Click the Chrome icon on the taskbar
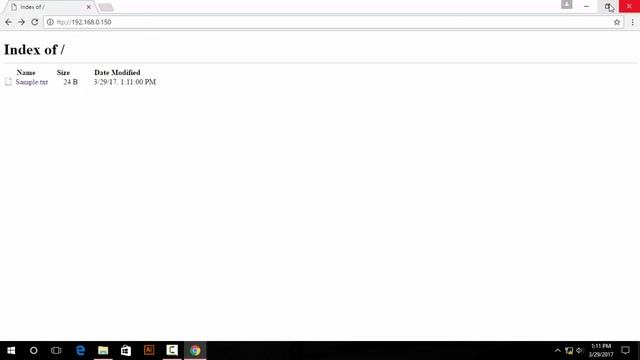640x360 pixels. 195,351
